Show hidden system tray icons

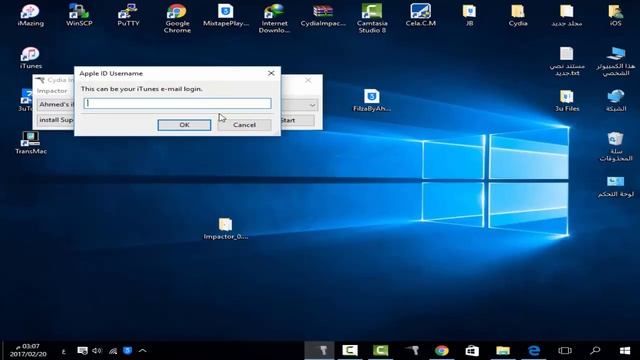click(x=142, y=351)
